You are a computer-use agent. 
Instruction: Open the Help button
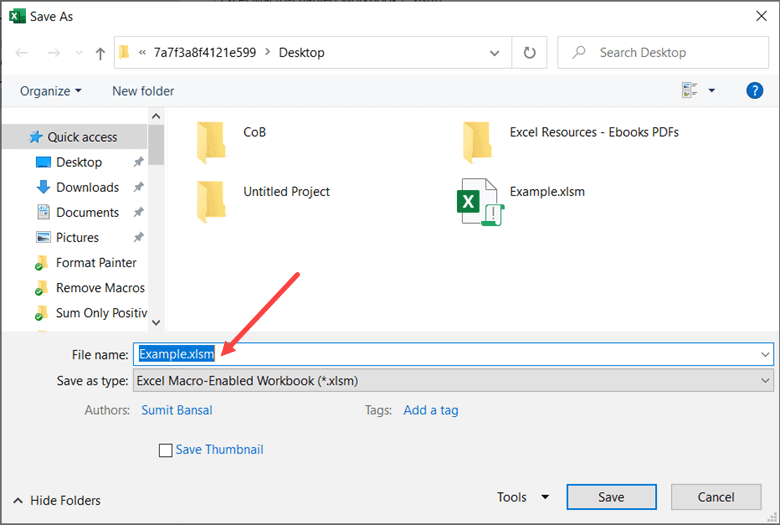(754, 90)
